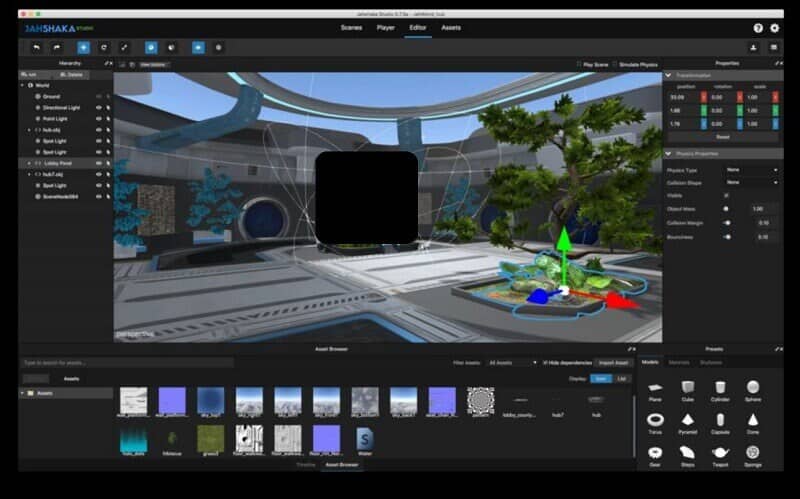This screenshot has height=499, width=800.
Task: Select the scale gizmo tool
Action: (x=124, y=47)
